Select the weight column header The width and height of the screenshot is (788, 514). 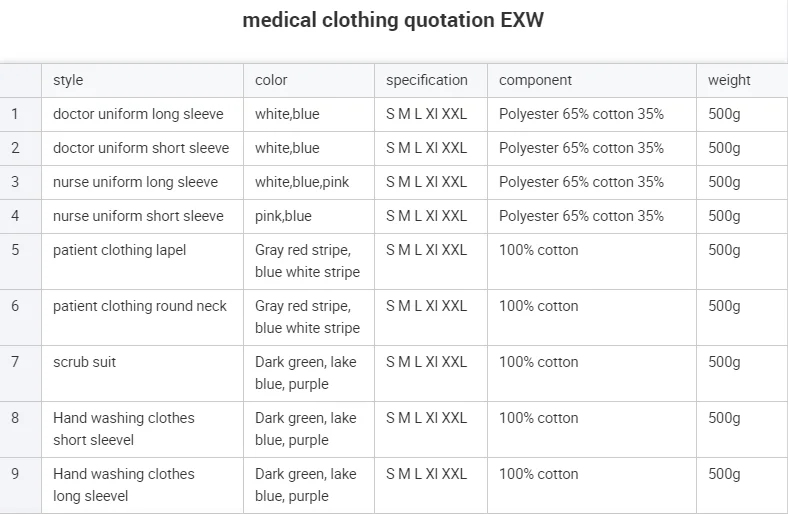pyautogui.click(x=742, y=80)
